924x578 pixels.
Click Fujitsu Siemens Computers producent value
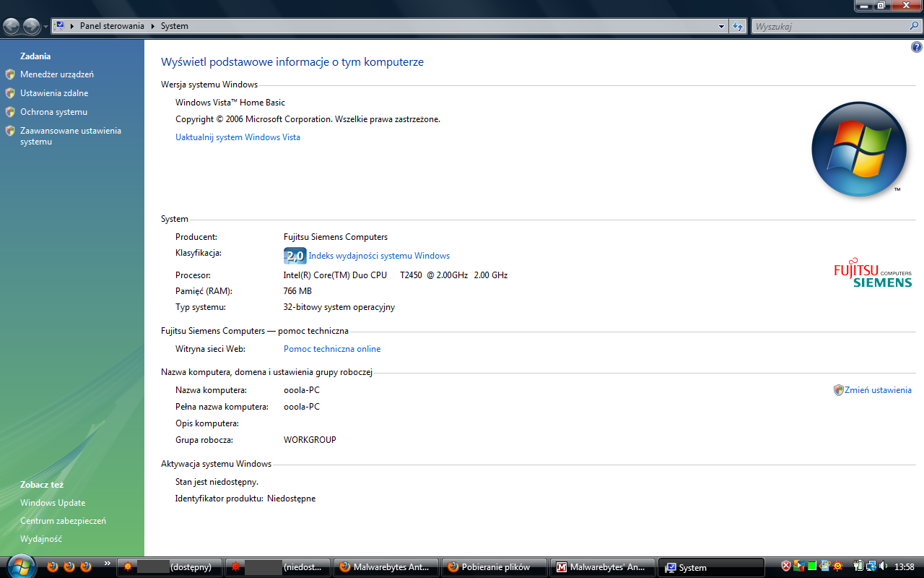pos(336,237)
